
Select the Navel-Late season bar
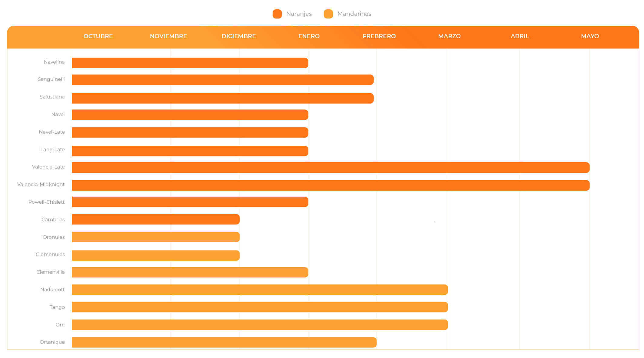point(190,132)
